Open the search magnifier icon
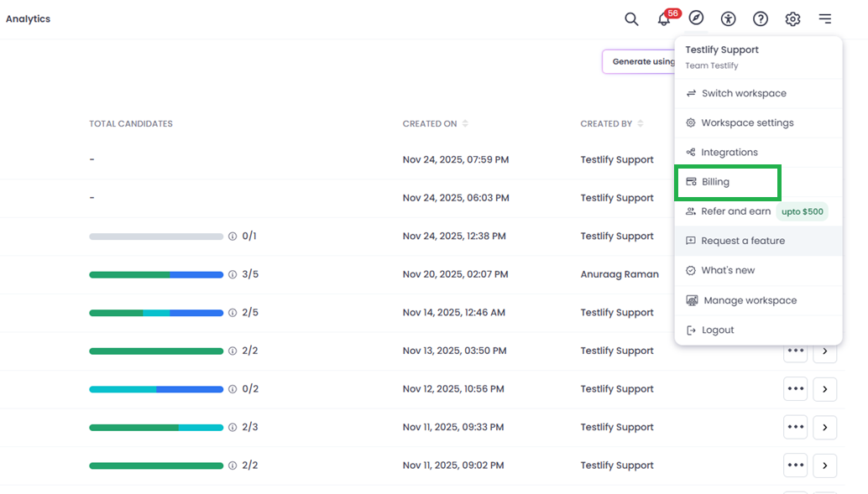868x494 pixels. 631,18
